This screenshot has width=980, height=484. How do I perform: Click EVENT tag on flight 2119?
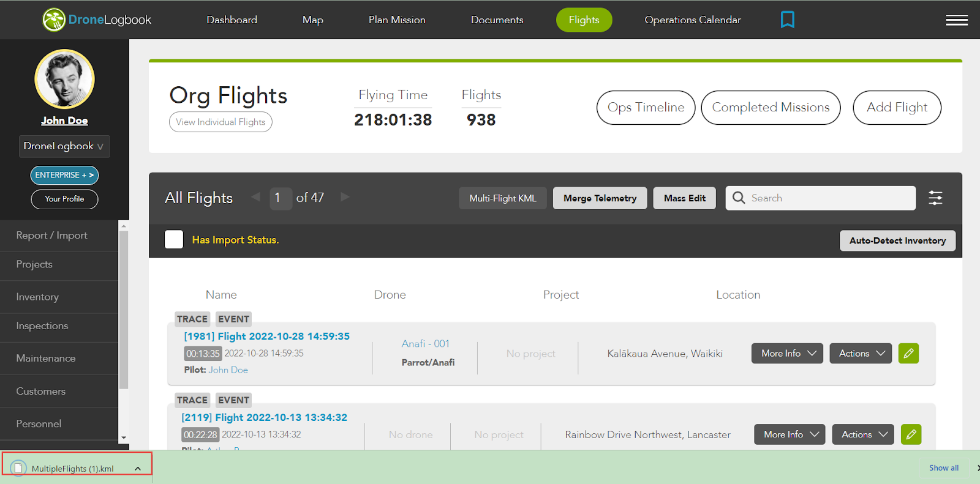233,400
